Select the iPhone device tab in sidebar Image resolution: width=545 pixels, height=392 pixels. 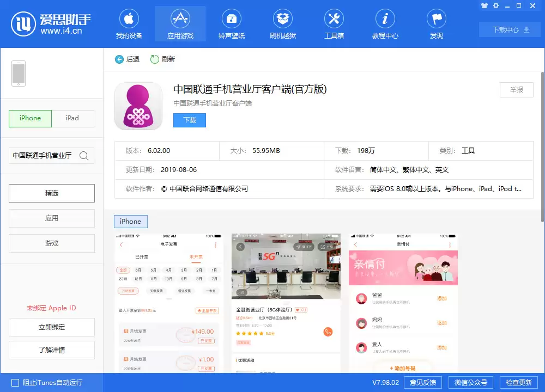tap(30, 118)
